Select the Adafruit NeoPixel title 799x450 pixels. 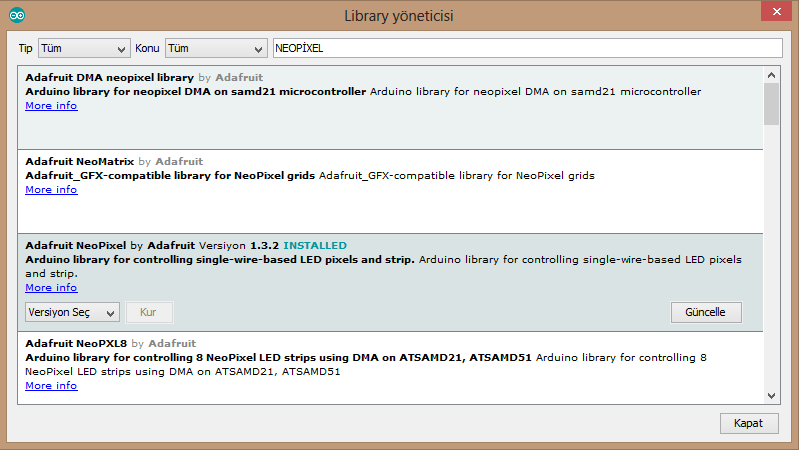pyautogui.click(x=75, y=246)
